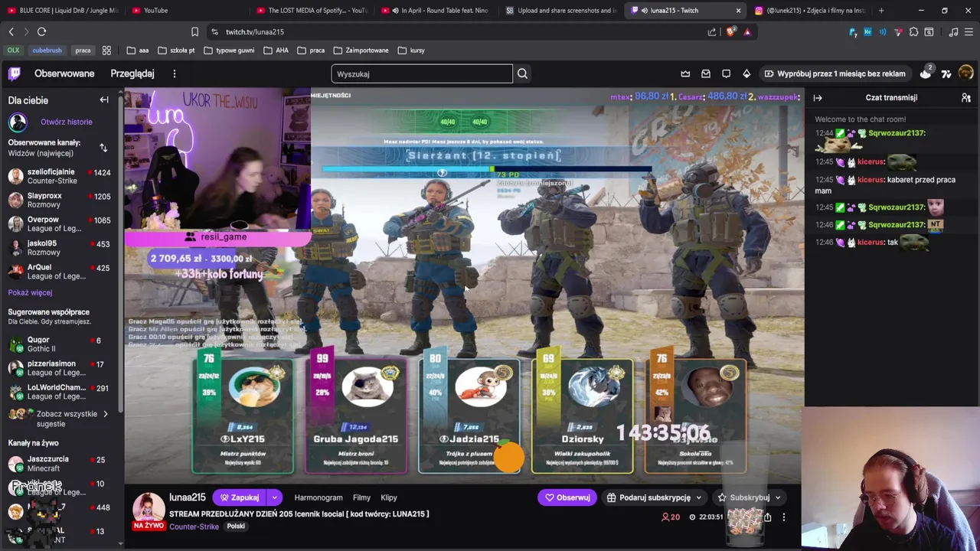Collapse the Dla ciebie sidebar arrow

[x=104, y=99]
